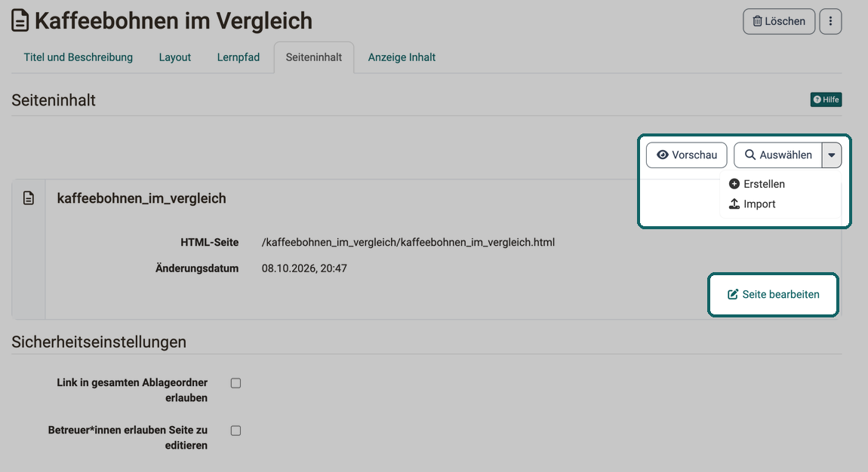Viewport: 868px width, 472px height.
Task: Click the Kaffeebohnen im Vergleich title
Action: [174, 21]
